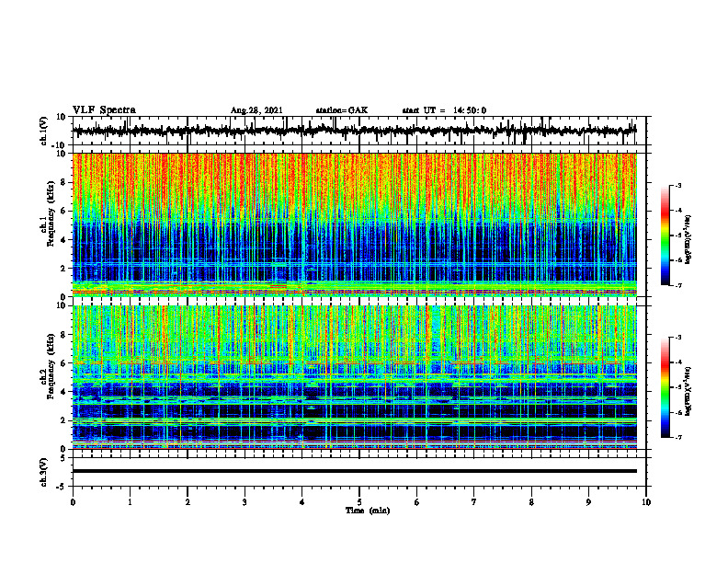728x563 pixels.
Task: Click the ch.2 spectrogram panel
Action: click(354, 377)
